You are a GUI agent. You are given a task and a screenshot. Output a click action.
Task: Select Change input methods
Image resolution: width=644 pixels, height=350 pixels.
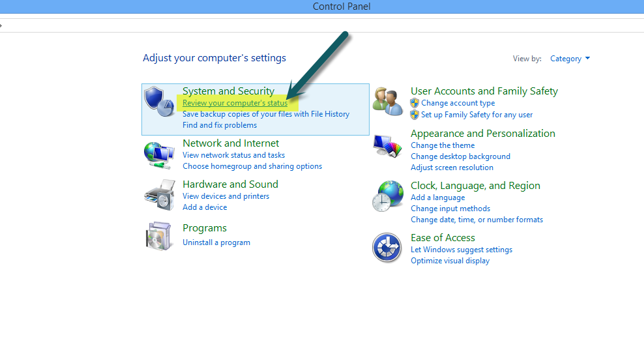click(x=450, y=209)
